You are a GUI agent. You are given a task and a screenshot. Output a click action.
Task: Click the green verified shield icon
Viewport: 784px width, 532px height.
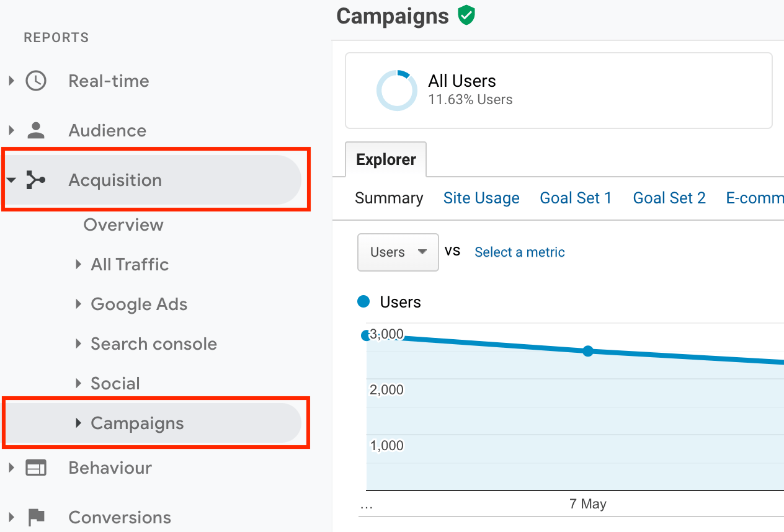point(466,16)
